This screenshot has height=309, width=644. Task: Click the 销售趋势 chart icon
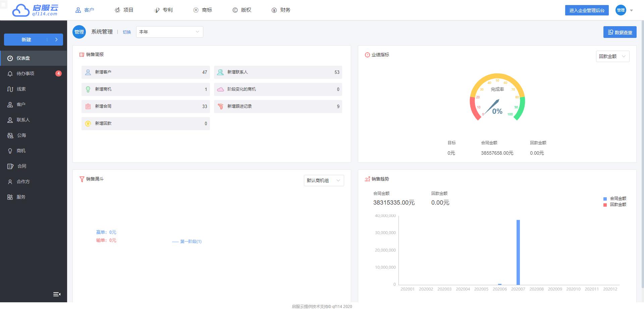coord(367,179)
